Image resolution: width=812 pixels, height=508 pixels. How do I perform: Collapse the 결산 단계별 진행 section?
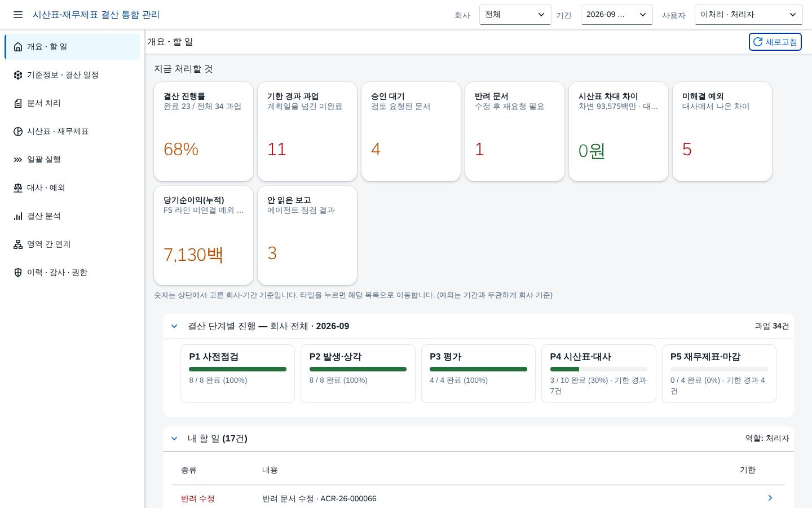click(174, 326)
